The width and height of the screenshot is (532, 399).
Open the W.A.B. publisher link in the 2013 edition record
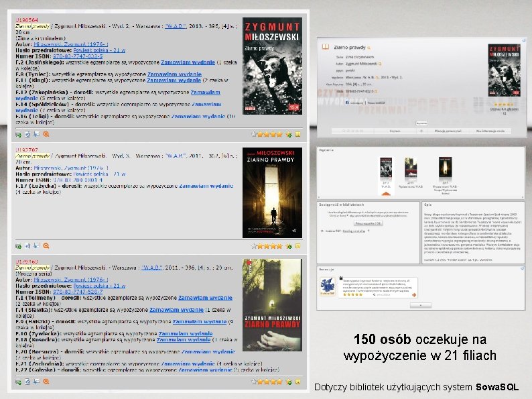click(175, 26)
